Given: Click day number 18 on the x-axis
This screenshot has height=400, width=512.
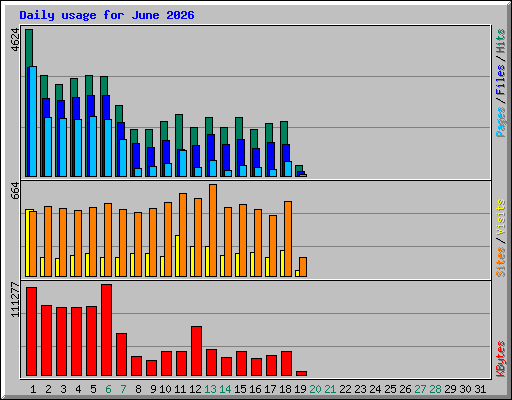Looking at the screenshot, I should (x=285, y=389).
